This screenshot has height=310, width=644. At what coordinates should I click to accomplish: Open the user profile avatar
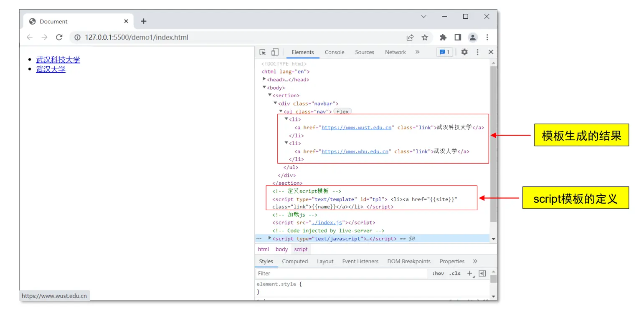472,37
